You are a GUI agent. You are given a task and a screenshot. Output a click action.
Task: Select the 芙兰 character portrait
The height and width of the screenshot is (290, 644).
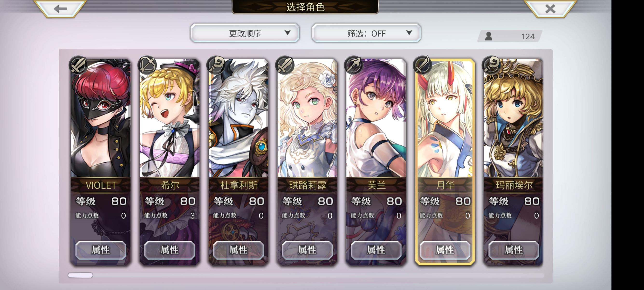point(376,118)
